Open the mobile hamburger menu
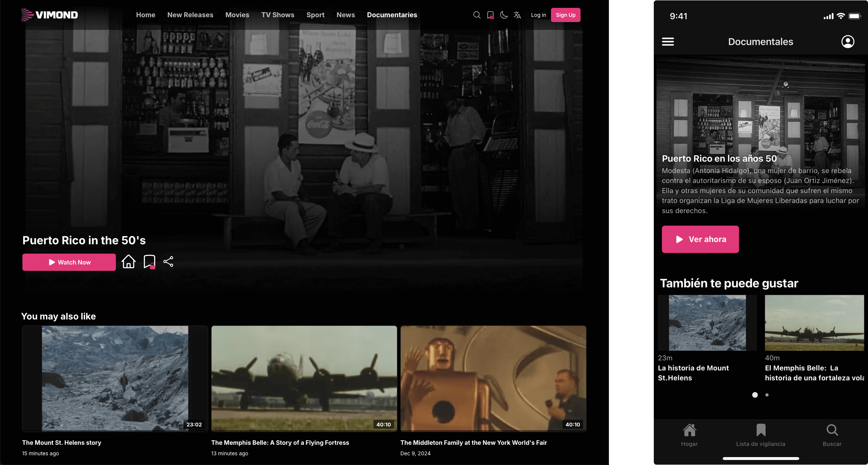This screenshot has height=465, width=868. (x=668, y=42)
